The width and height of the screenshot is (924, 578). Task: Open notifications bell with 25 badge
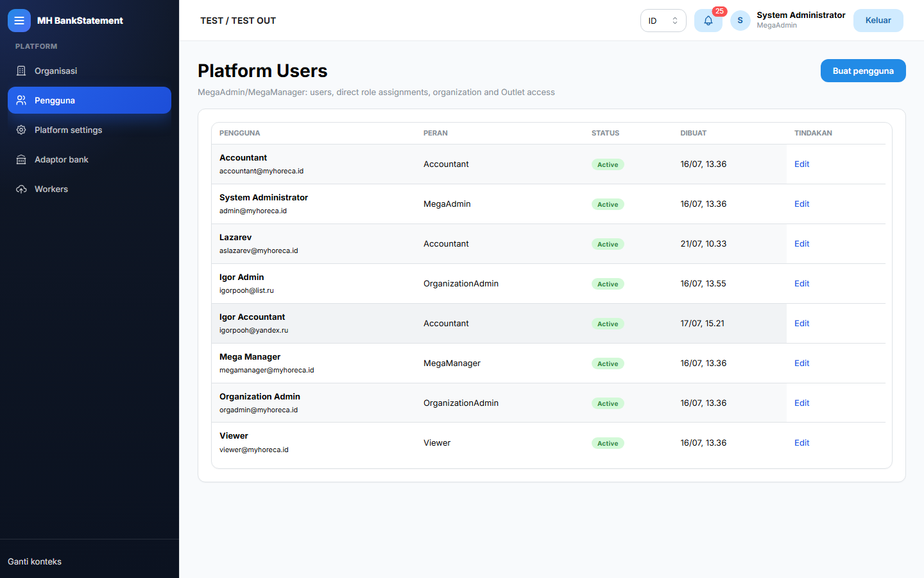pyautogui.click(x=708, y=21)
